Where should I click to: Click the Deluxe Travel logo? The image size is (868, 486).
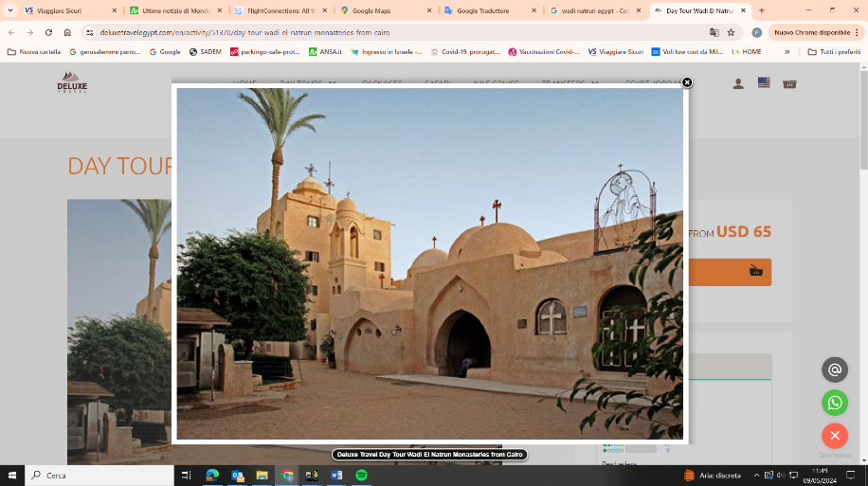click(72, 82)
